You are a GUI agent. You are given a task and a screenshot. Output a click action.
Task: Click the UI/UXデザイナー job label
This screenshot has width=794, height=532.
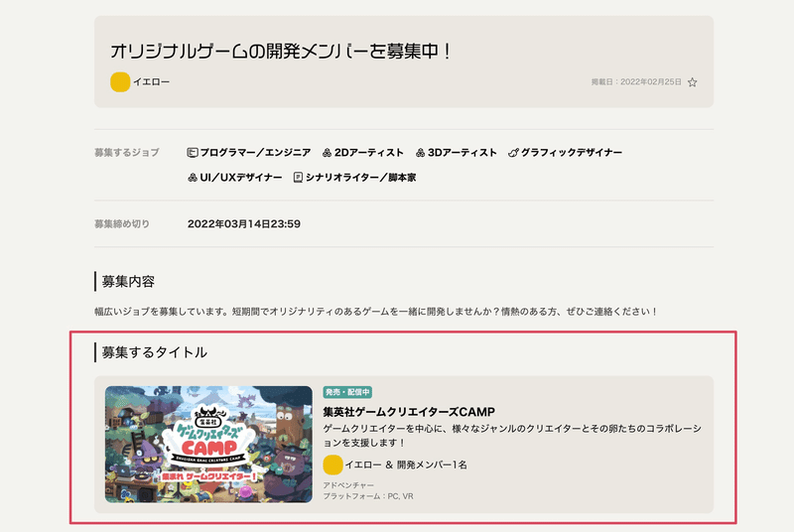pyautogui.click(x=241, y=177)
